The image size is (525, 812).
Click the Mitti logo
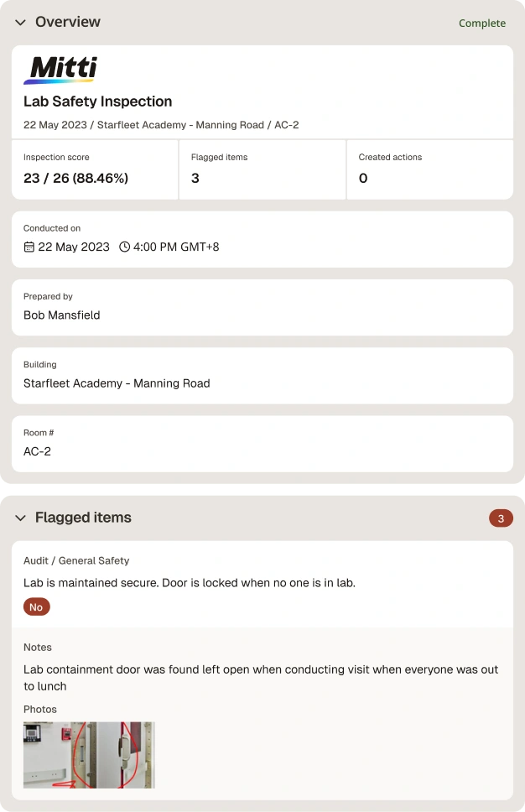(60, 70)
